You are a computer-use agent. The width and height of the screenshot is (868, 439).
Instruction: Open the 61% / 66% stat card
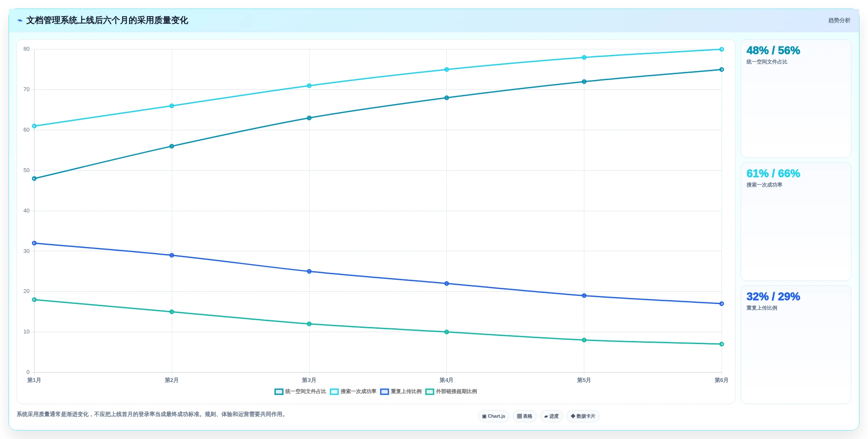(x=796, y=222)
